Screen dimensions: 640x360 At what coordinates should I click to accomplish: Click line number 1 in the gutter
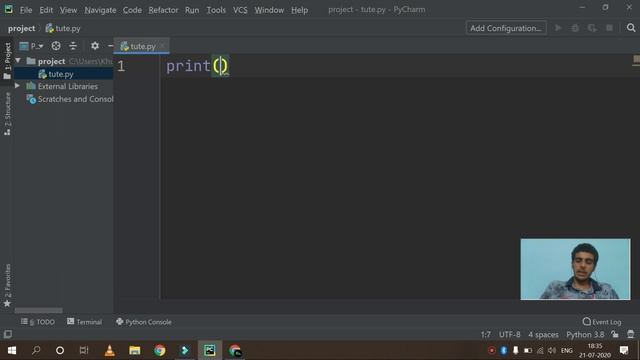click(121, 66)
